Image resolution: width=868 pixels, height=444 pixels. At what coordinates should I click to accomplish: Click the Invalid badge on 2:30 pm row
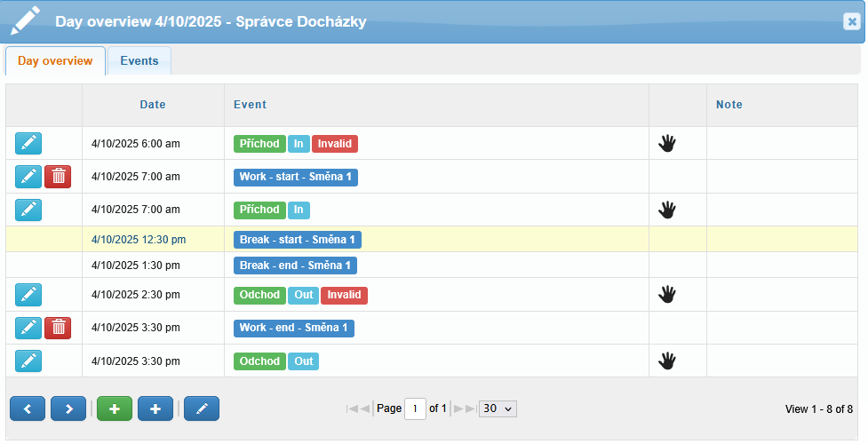(345, 295)
